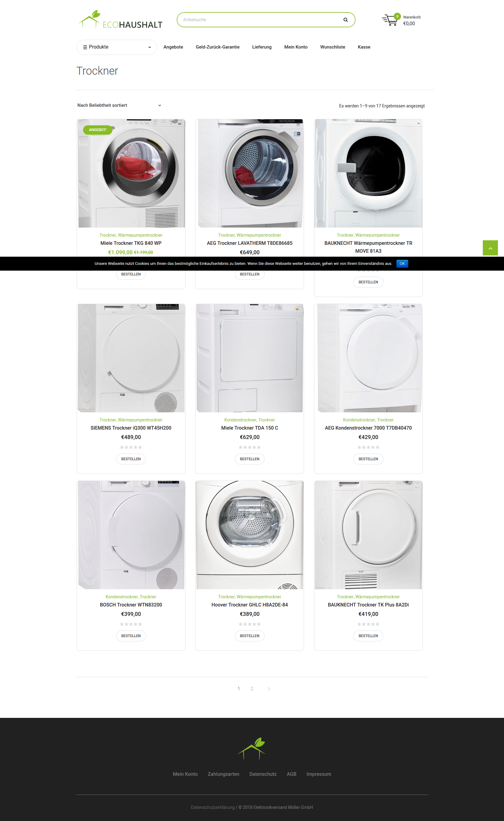The image size is (504, 821).
Task: Order the Miele Trockner TDA 150 C
Action: pos(249,459)
